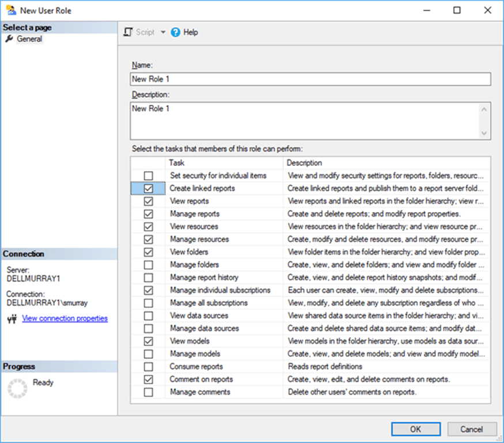Select 'Manage all subscriptions' task text

209,303
